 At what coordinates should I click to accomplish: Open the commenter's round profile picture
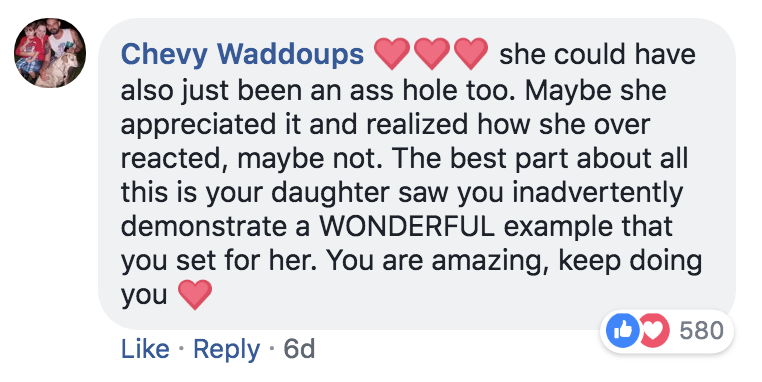50,53
